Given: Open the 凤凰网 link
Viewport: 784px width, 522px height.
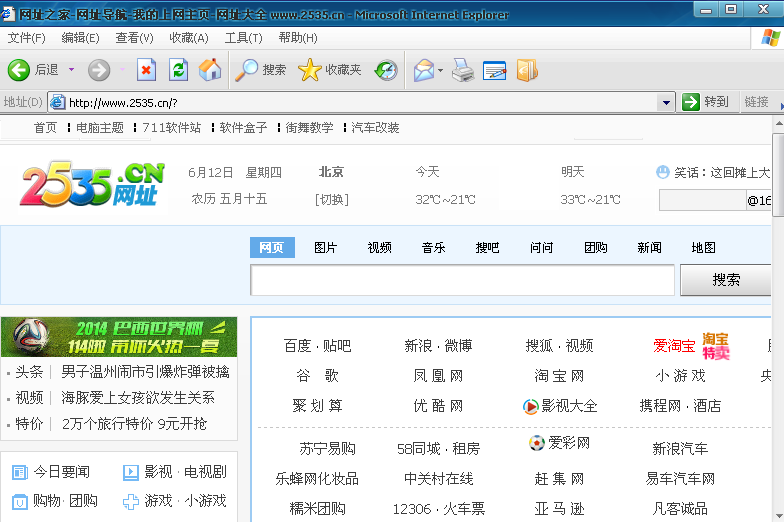Looking at the screenshot, I should (x=438, y=376).
